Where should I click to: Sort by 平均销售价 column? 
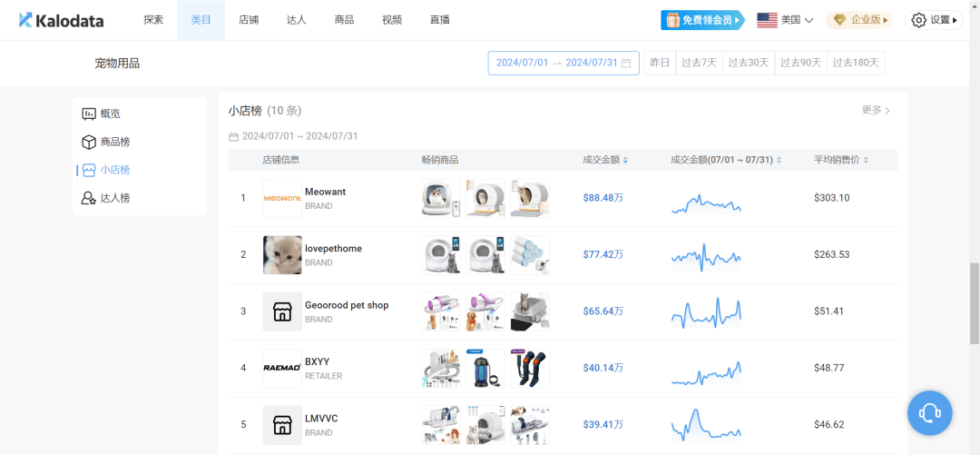pyautogui.click(x=865, y=161)
